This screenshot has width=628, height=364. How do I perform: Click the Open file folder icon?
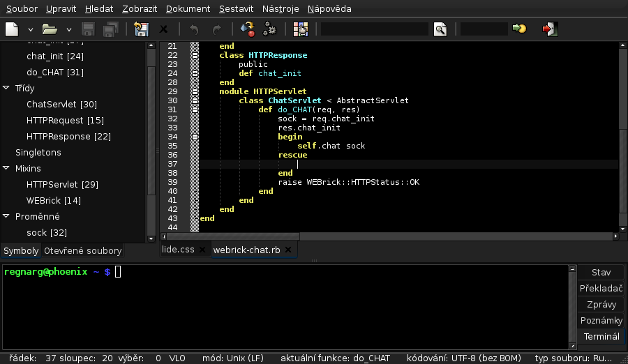click(x=50, y=29)
